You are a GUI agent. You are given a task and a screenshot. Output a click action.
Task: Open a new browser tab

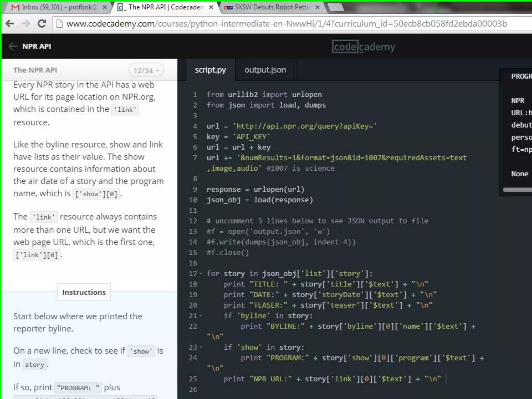336,7
